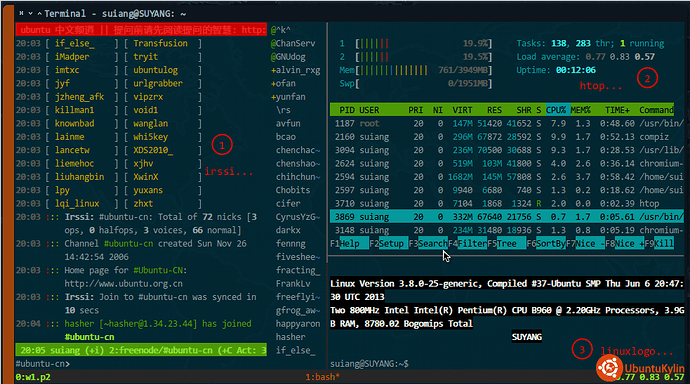Screen dimensions: 690x384
Task: Click nick +alvin_rxg in nick list
Action: pos(296,70)
